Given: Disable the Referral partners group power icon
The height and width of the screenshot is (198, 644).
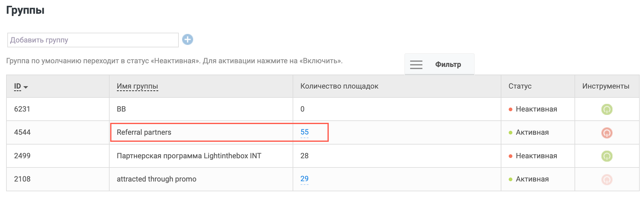Looking at the screenshot, I should click(607, 133).
